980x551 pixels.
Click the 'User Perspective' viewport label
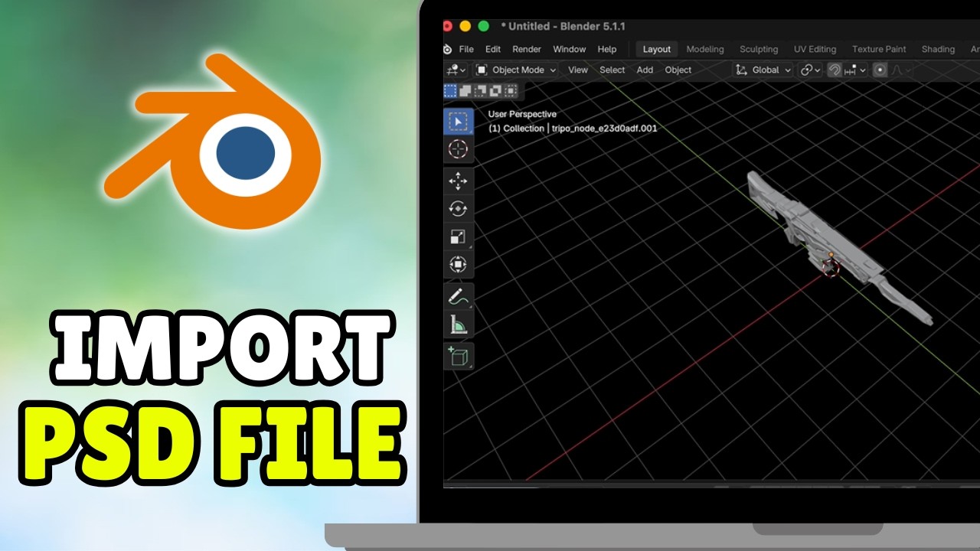pos(522,114)
